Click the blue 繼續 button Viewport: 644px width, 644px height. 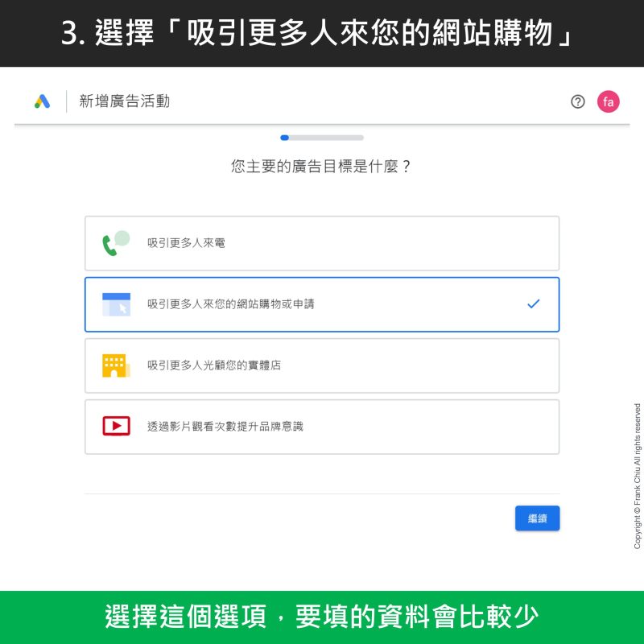[x=537, y=518]
